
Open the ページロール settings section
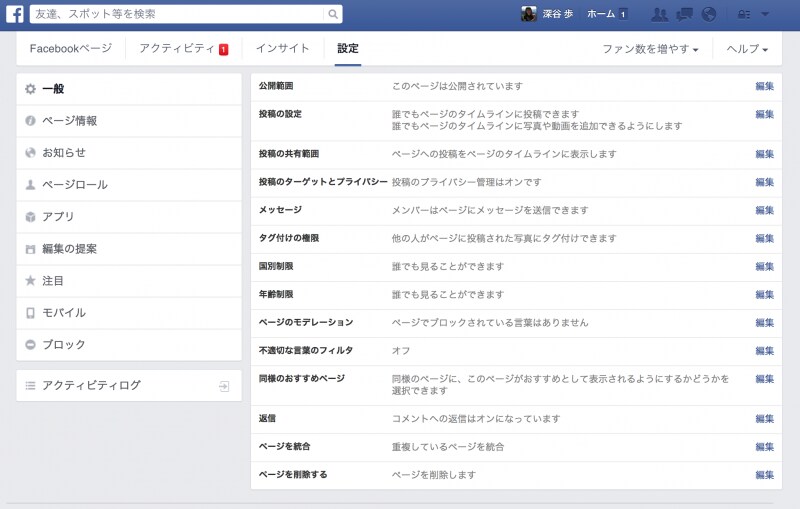(129, 185)
